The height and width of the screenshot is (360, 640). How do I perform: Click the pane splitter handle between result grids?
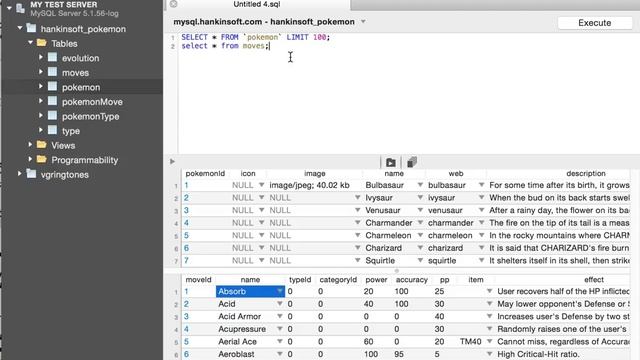pyautogui.click(x=396, y=271)
